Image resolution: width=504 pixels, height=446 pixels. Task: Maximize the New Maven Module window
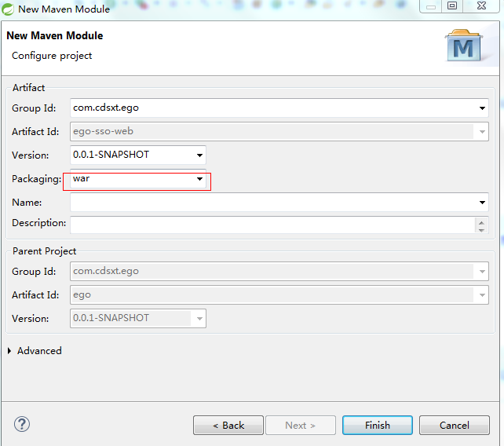point(452,5)
